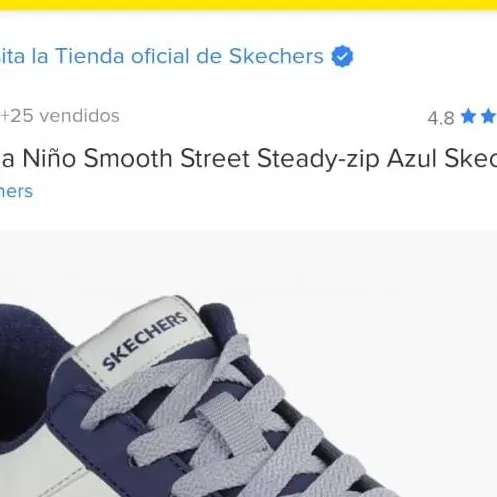Image resolution: width=497 pixels, height=497 pixels.
Task: Click the first blue rating star
Action: click(468, 116)
